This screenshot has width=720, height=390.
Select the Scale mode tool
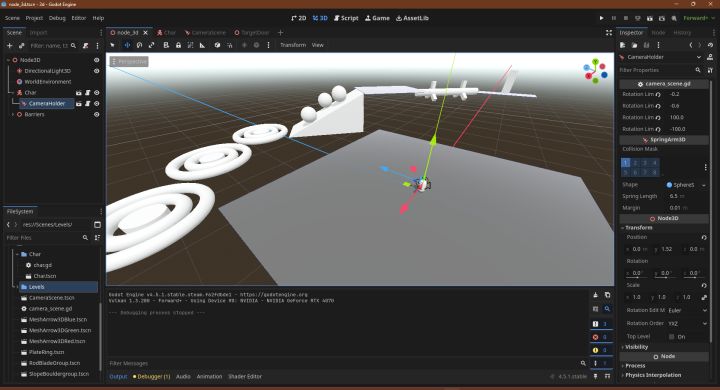[x=151, y=45]
